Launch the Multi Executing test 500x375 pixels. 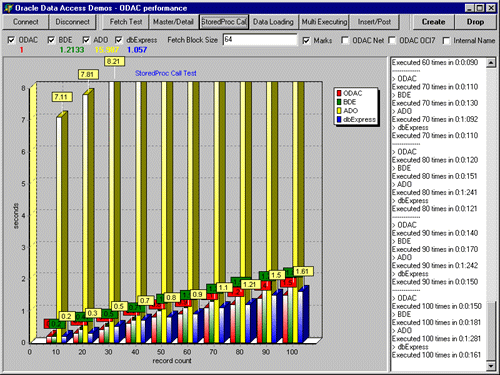(324, 22)
